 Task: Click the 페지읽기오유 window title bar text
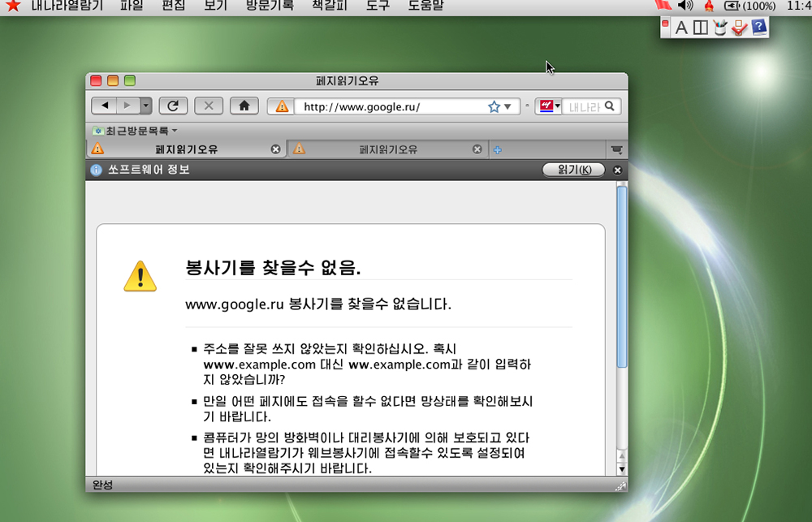point(348,81)
